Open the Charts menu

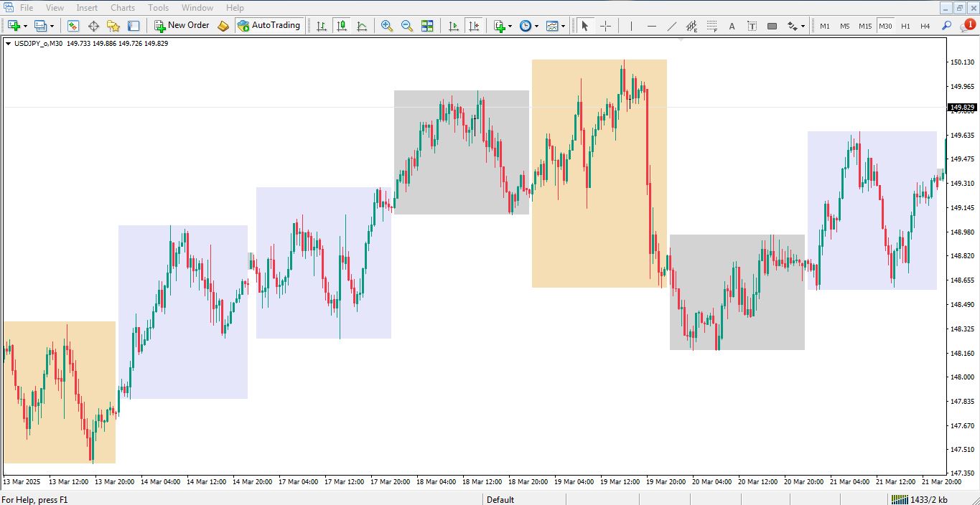(x=123, y=8)
